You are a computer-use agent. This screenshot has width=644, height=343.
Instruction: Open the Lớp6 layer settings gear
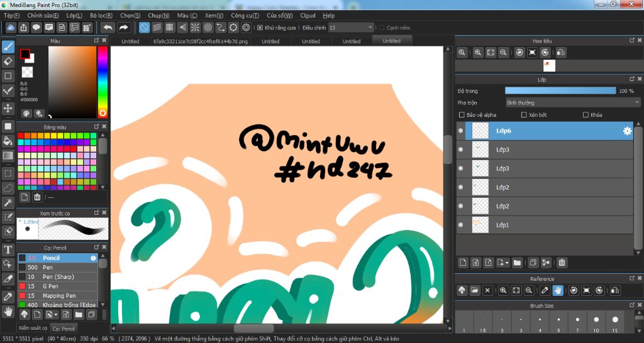pyautogui.click(x=627, y=131)
